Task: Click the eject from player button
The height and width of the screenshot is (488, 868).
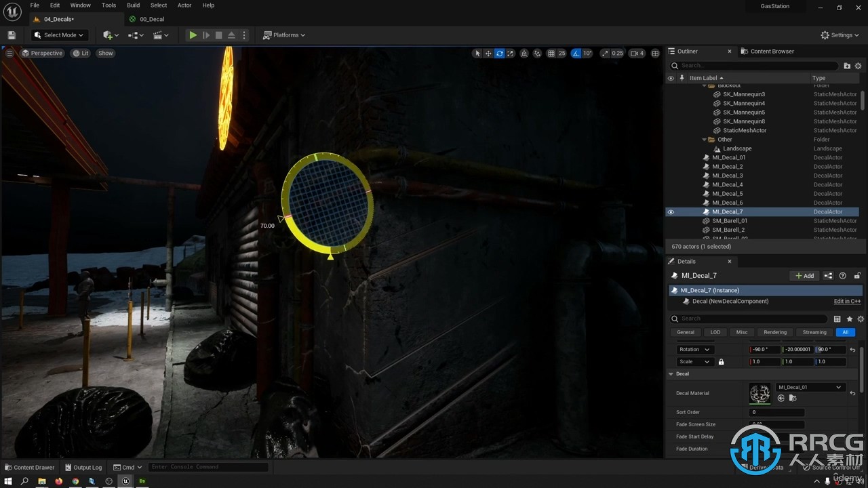Action: 231,35
